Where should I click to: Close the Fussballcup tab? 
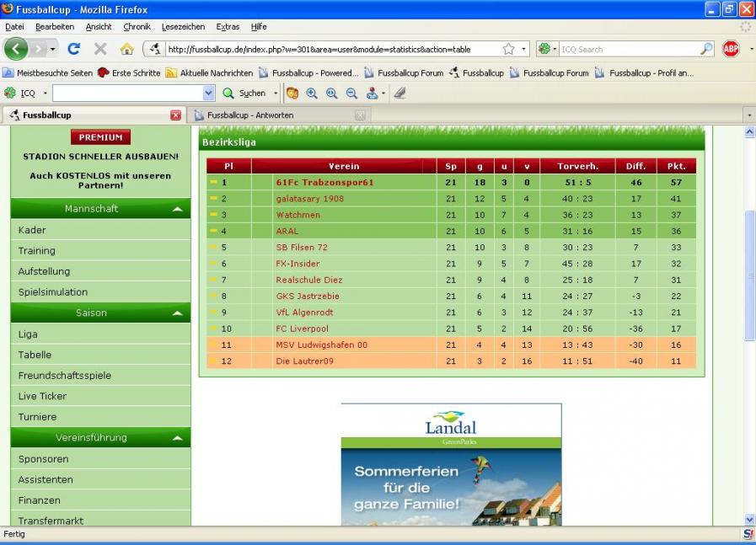(x=175, y=115)
